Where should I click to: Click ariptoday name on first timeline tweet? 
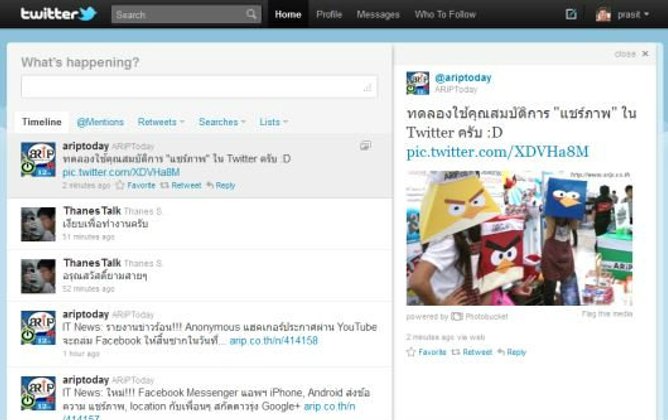(86, 146)
